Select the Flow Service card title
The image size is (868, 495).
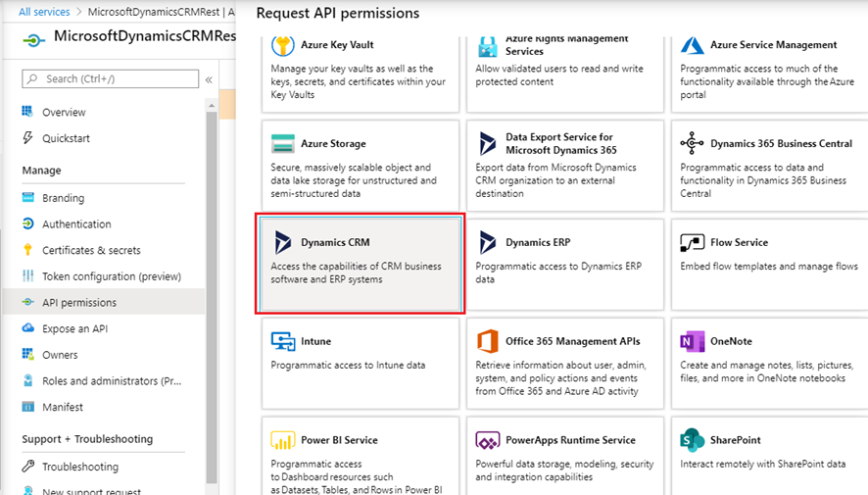(x=739, y=242)
